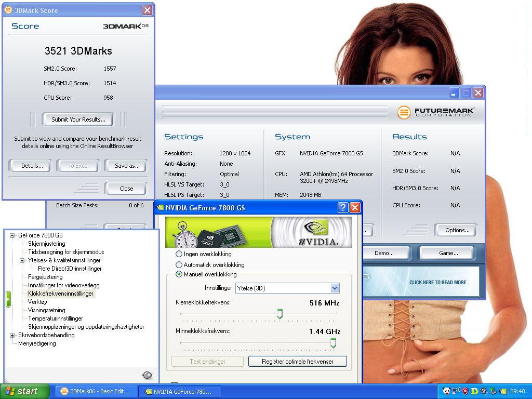Open Options in 3DMark06 Results section
Viewport: 532px width, 399px height.
click(457, 230)
